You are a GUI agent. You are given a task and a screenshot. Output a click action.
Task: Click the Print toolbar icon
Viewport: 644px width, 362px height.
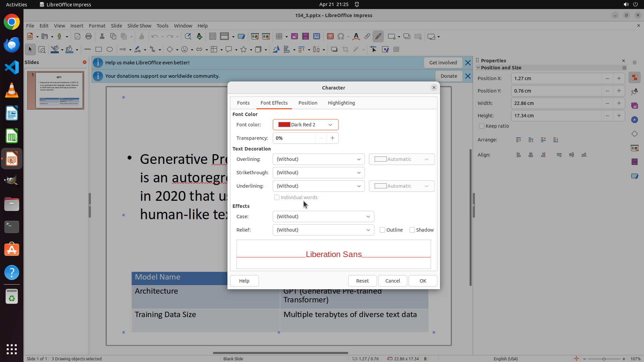(x=89, y=37)
